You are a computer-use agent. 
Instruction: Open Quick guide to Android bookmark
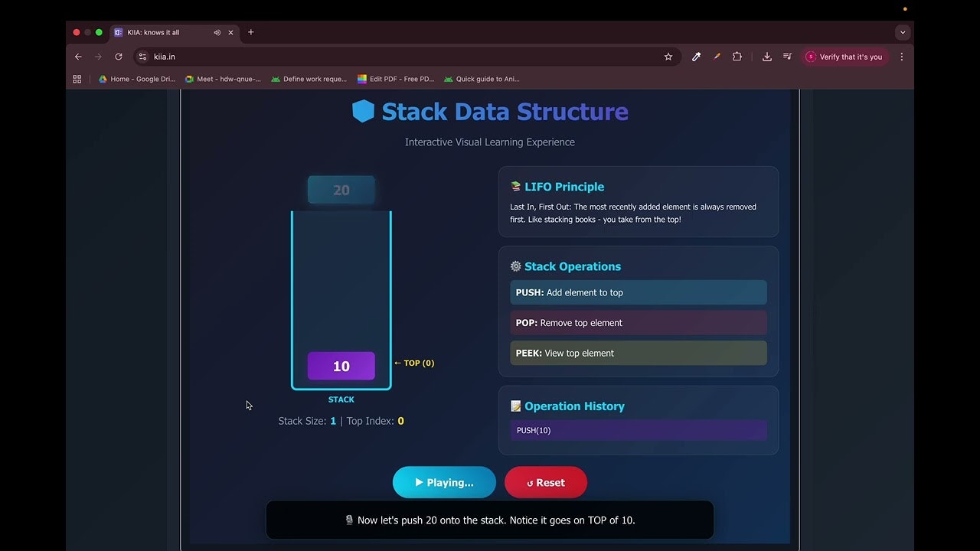pos(482,79)
